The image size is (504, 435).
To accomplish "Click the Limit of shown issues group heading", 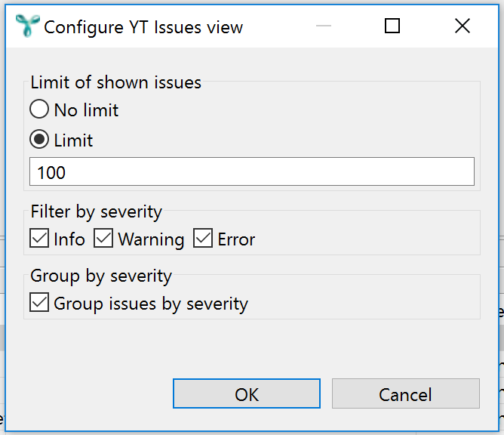I will 115,82.
